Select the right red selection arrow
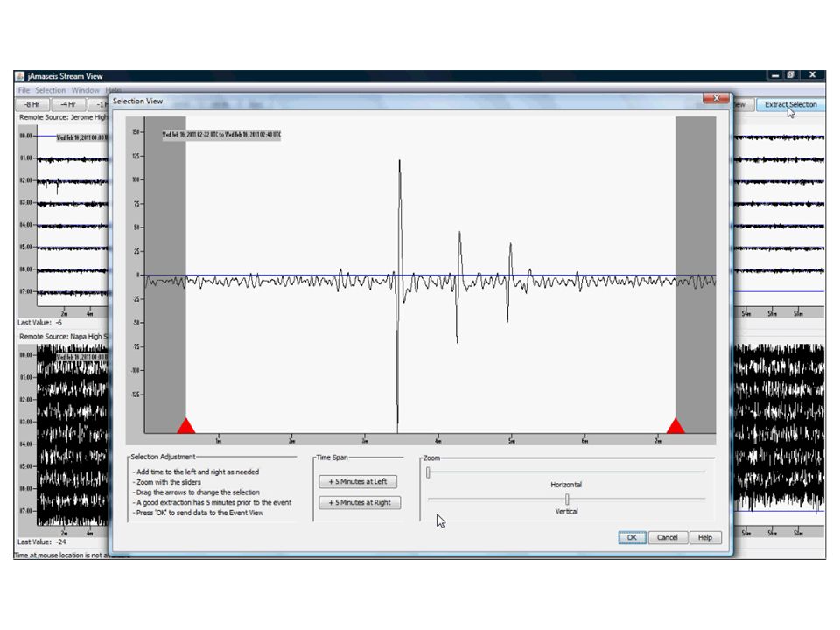Image resolution: width=840 pixels, height=630 pixels. [675, 426]
